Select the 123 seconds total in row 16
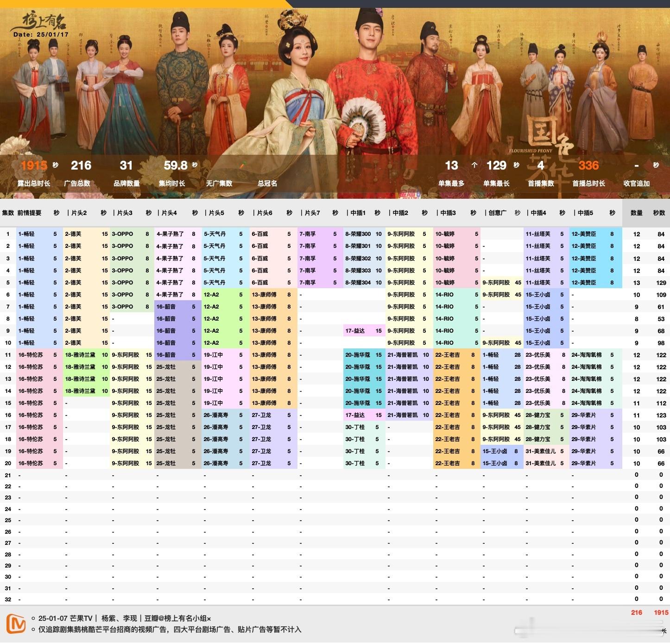The width and height of the screenshot is (670, 644). (661, 415)
